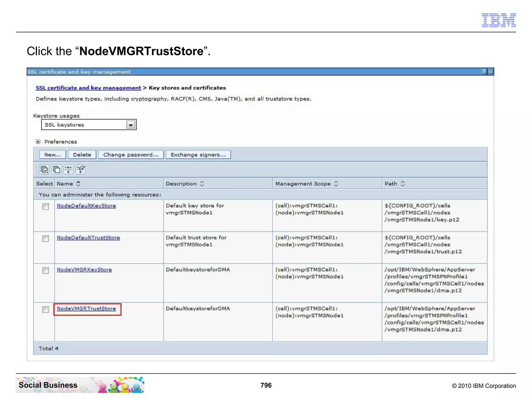Image resolution: width=532 pixels, height=399 pixels.
Task: Click the New... button
Action: pos(52,155)
